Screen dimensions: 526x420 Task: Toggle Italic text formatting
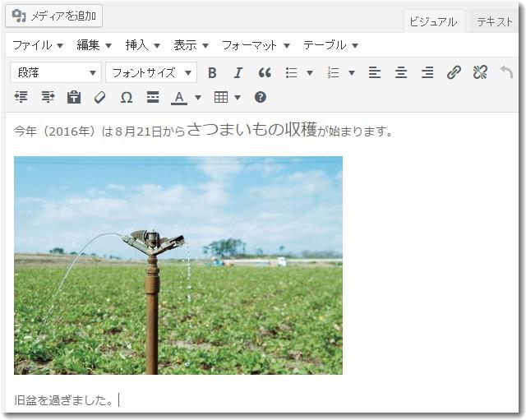(x=238, y=72)
